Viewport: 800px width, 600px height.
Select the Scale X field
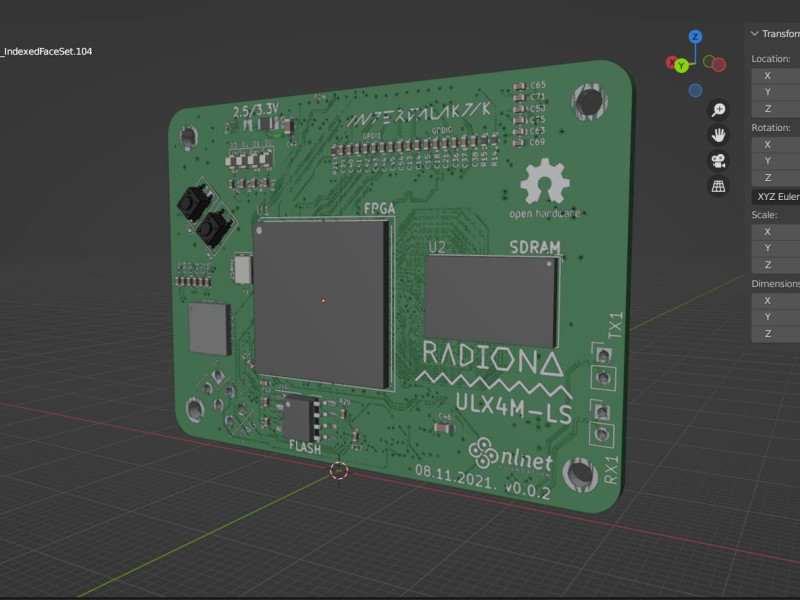[776, 231]
